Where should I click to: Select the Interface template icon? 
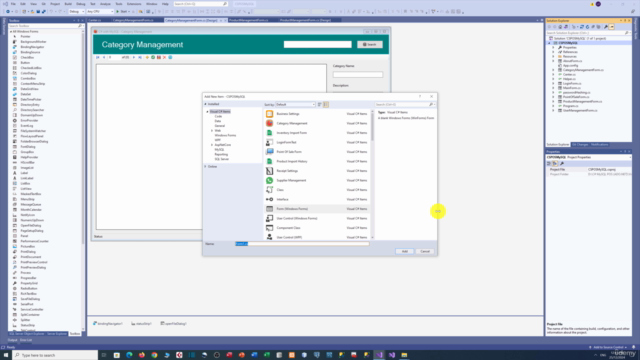coord(269,199)
